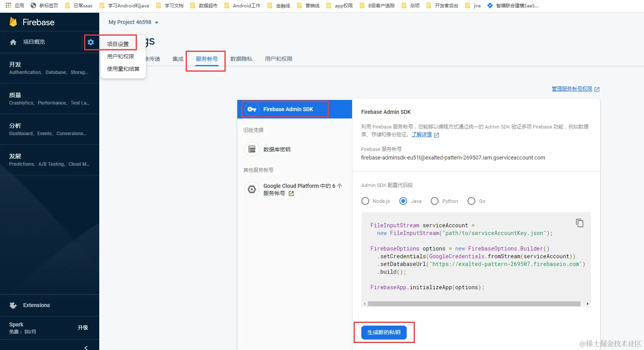This screenshot has width=644, height=350.
Task: Open the 新标签页 bookmark
Action: pos(44,5)
